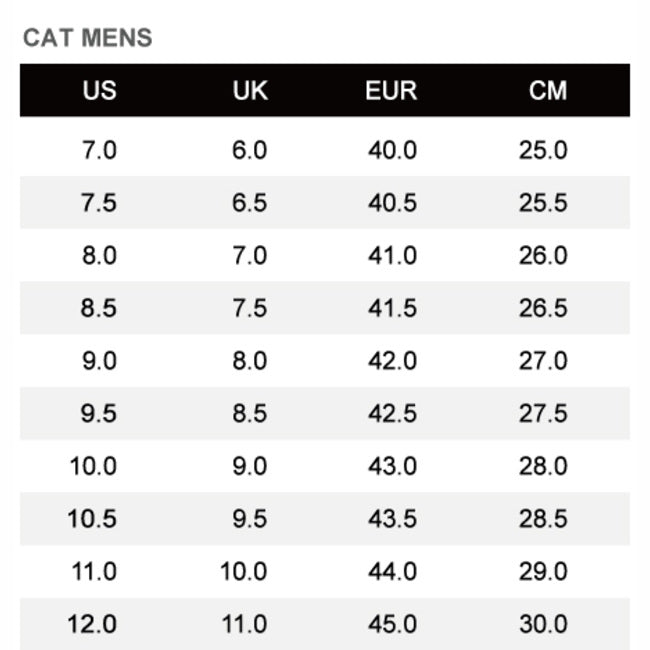Click UK size 8.5 cell
This screenshot has height=650, width=650.
point(250,413)
